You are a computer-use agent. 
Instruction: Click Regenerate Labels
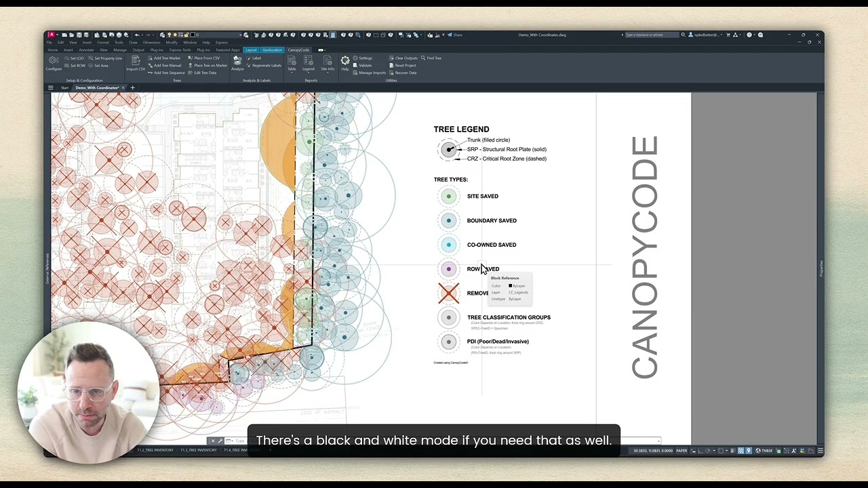pos(264,66)
